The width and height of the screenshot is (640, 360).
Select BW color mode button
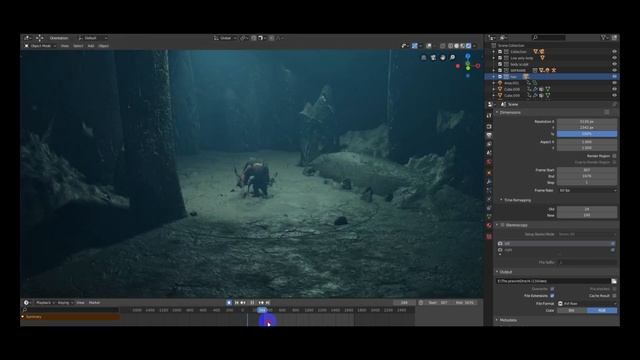(x=572, y=311)
